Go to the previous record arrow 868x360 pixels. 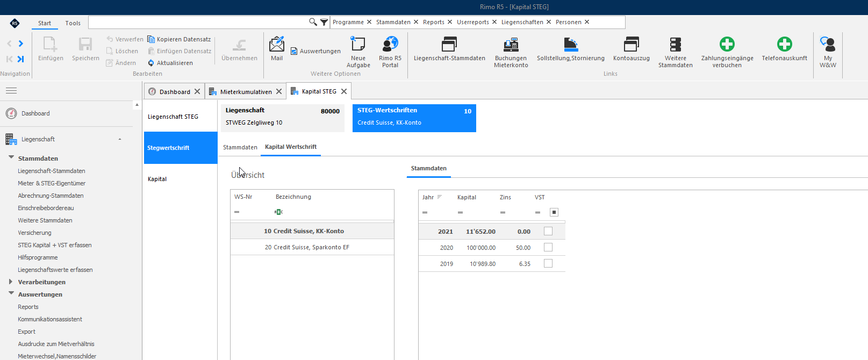coord(9,44)
